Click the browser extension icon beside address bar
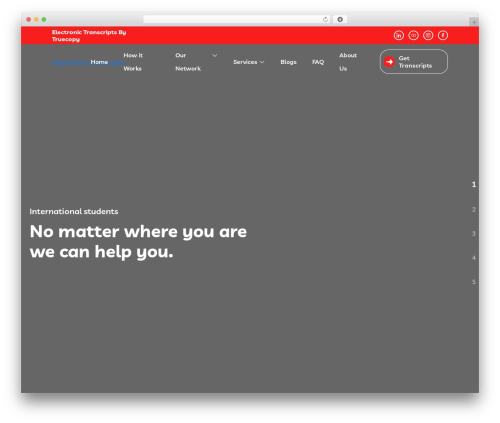Image resolution: width=500 pixels, height=423 pixels. coord(340,19)
